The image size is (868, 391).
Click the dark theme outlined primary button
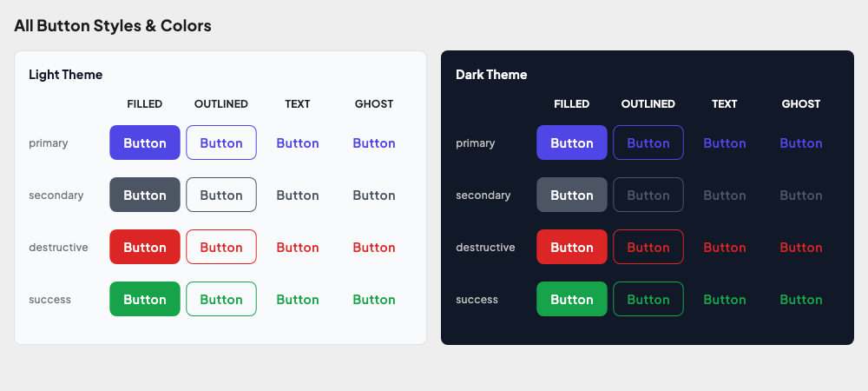[648, 142]
